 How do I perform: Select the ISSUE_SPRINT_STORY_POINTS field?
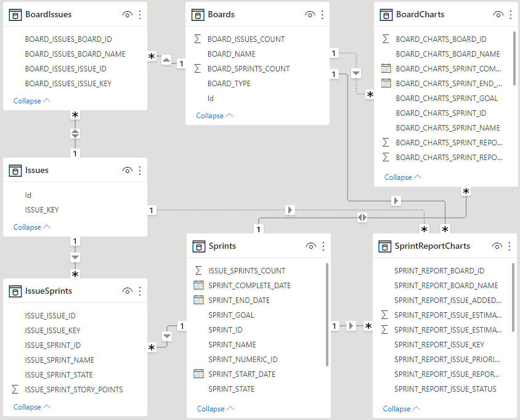tap(75, 389)
